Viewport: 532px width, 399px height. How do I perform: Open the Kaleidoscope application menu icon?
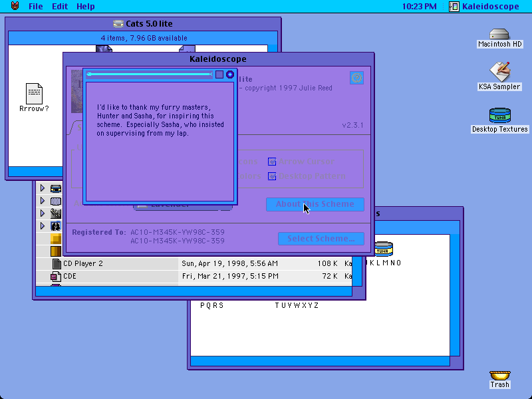pyautogui.click(x=454, y=7)
